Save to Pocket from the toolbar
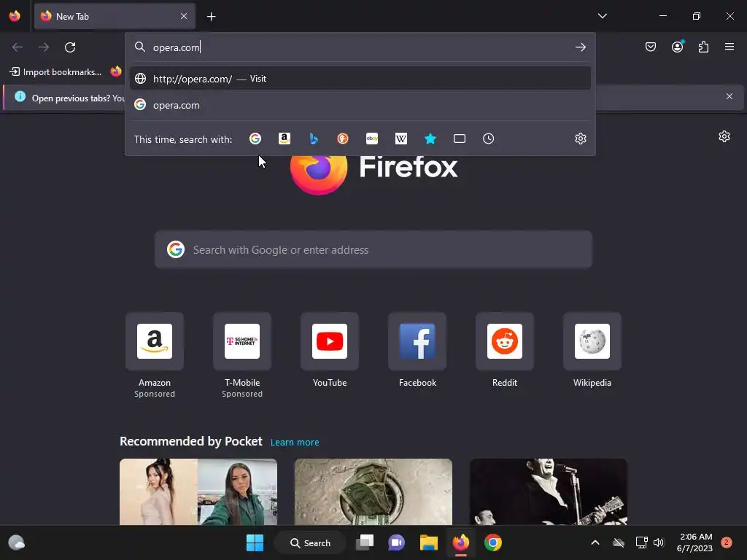Screen dimensions: 747x560 (x=651, y=47)
